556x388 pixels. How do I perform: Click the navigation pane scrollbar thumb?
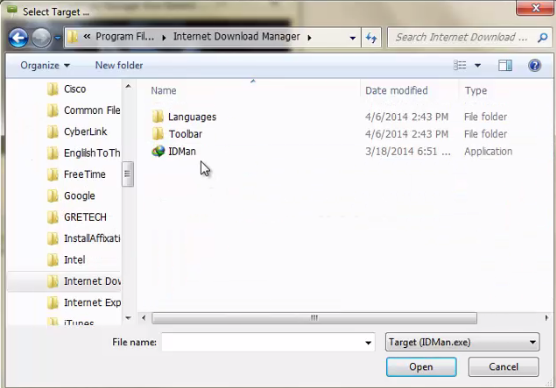(128, 174)
